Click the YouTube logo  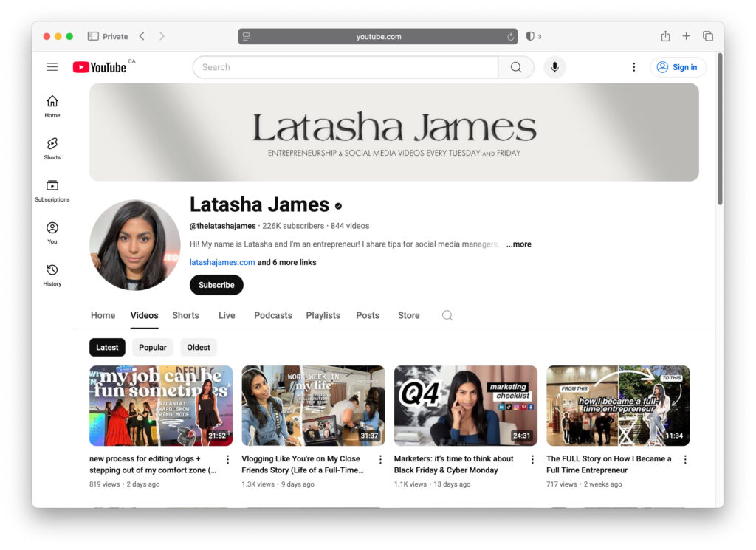(x=100, y=67)
